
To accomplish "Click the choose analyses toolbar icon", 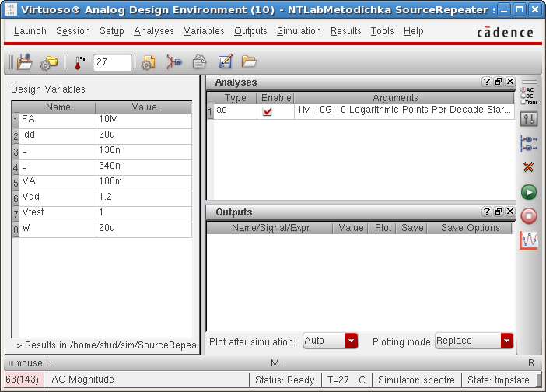I will (173, 63).
